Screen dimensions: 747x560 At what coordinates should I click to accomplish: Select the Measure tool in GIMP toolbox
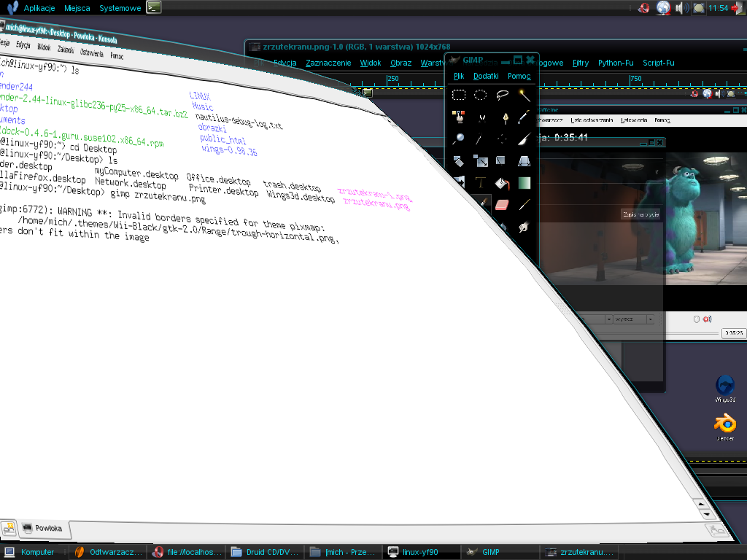[479, 139]
